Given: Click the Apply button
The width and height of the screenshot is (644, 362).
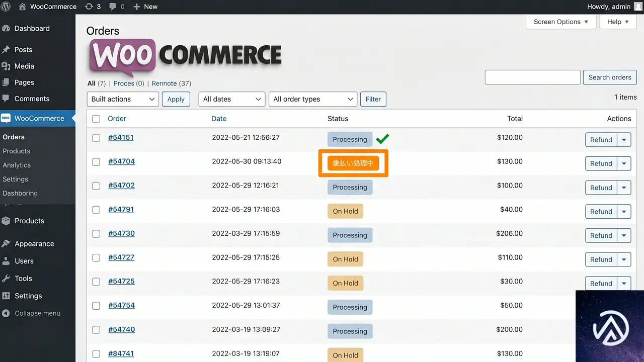Looking at the screenshot, I should pos(176,99).
